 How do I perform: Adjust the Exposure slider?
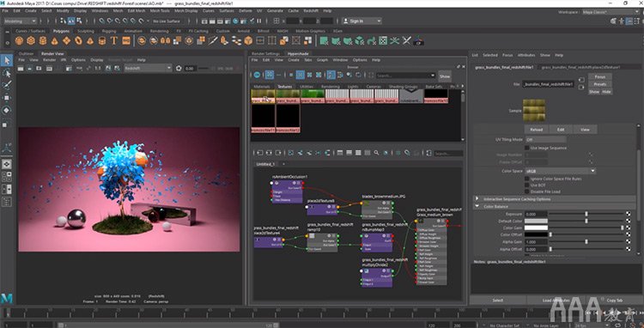(587, 214)
